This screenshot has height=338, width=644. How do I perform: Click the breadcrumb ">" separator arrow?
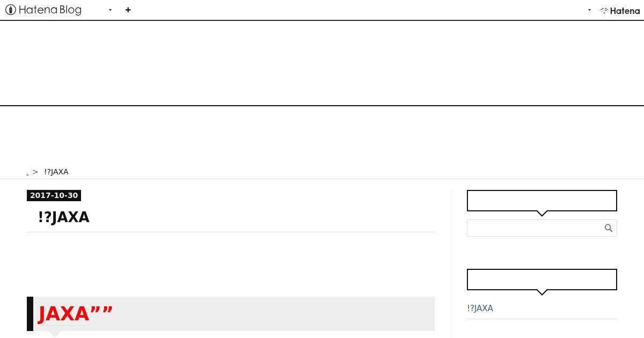35,172
